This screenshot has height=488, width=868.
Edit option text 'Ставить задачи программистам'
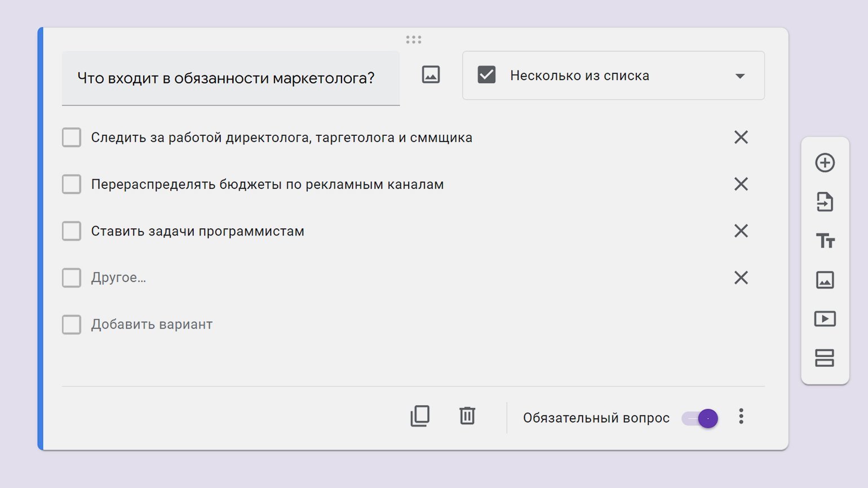click(x=198, y=231)
